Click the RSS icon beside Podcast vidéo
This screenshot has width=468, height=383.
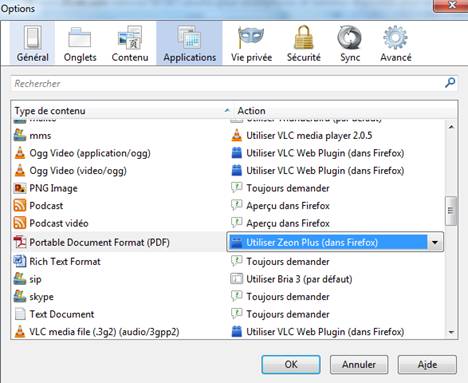click(20, 223)
